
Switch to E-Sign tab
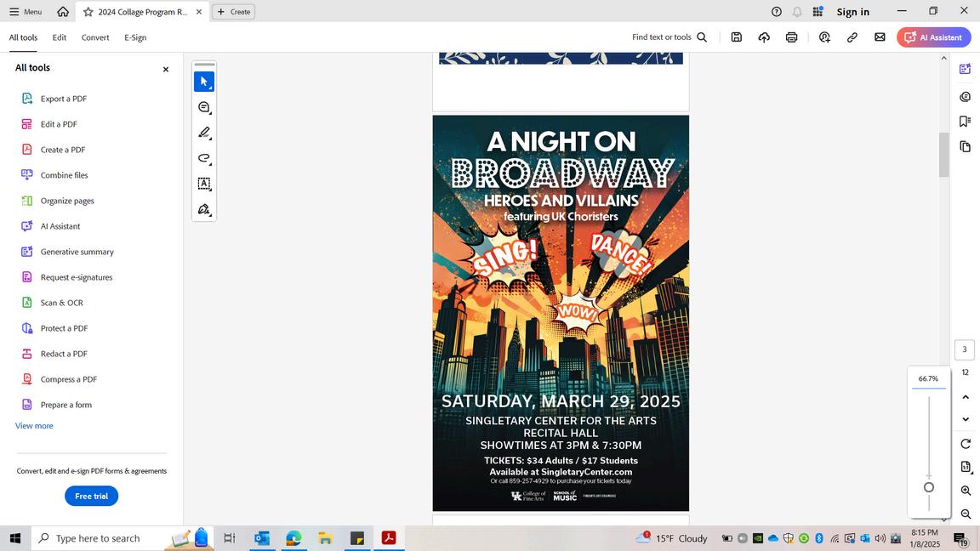click(x=135, y=37)
